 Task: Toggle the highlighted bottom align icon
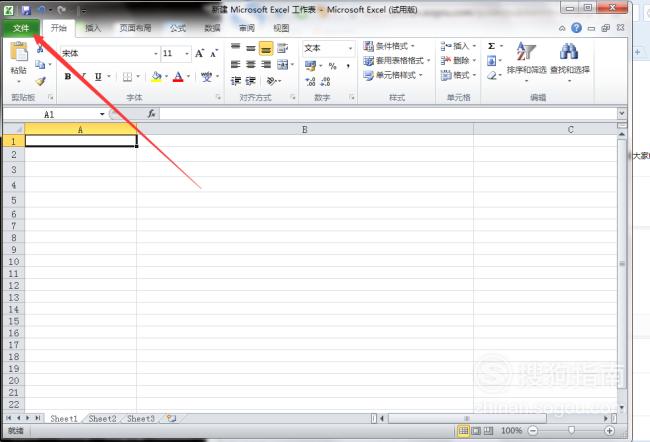tap(266, 49)
